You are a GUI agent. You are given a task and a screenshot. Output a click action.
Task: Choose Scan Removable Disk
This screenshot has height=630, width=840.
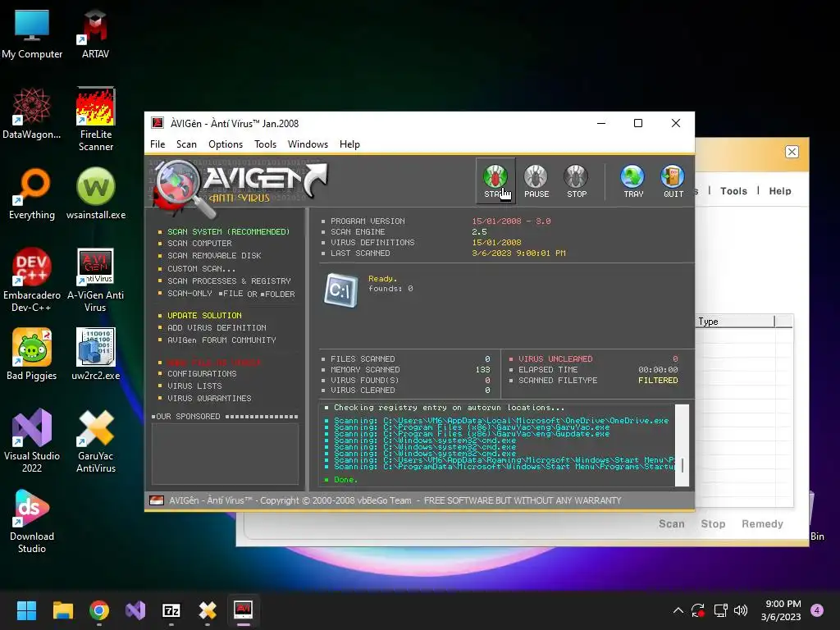point(214,256)
